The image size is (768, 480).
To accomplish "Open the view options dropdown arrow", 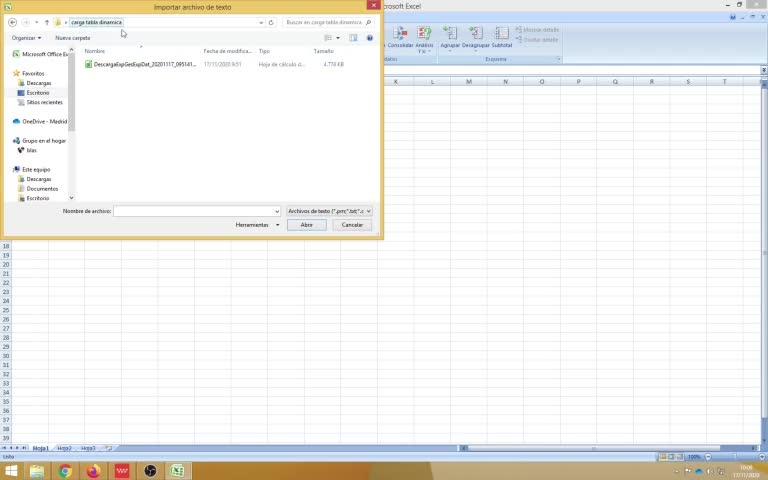I will 338,38.
